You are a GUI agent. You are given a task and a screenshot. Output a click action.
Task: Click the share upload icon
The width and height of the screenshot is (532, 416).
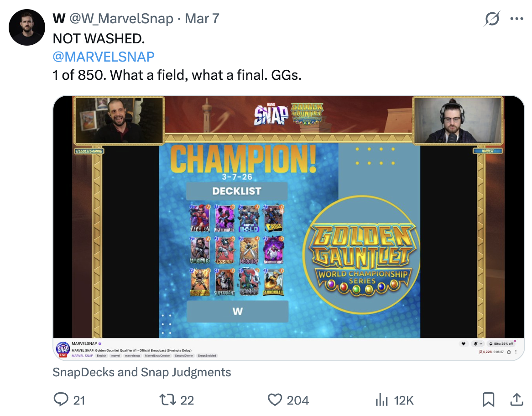517,400
